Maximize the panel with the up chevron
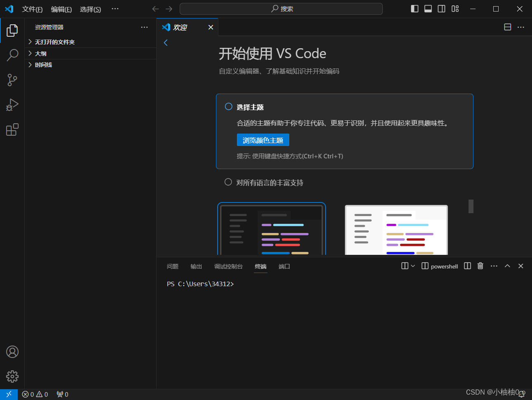This screenshot has height=400, width=532. click(507, 266)
